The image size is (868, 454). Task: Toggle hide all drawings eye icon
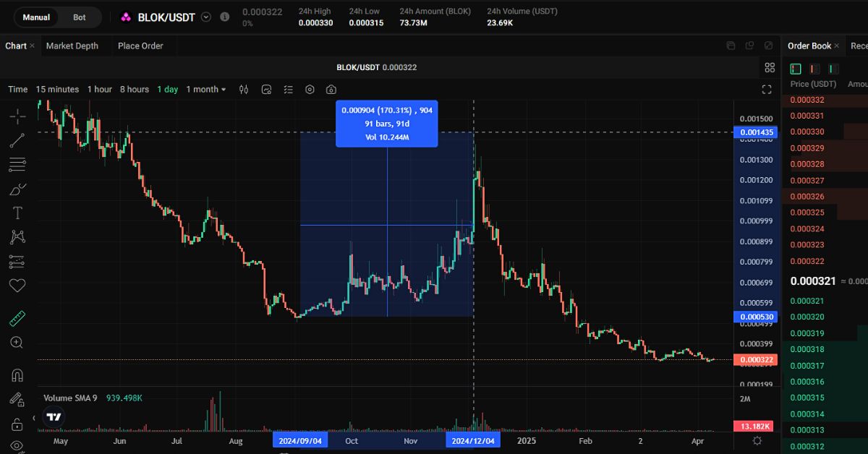[17, 445]
